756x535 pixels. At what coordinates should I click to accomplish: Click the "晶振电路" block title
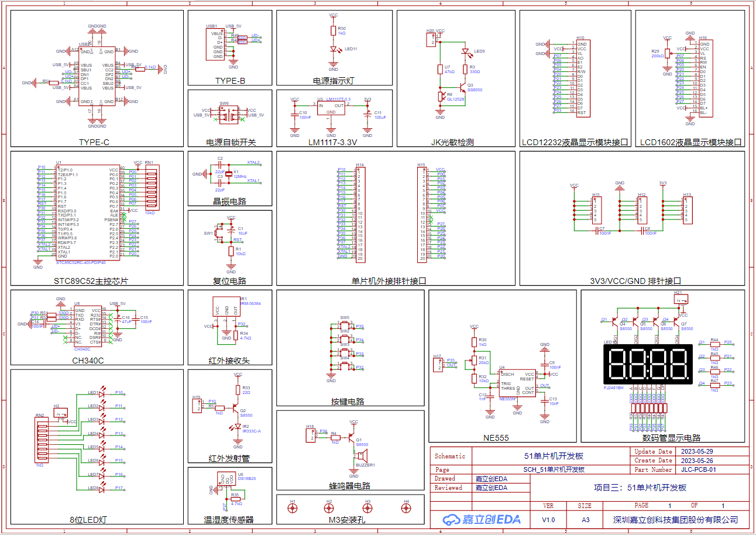click(x=230, y=201)
